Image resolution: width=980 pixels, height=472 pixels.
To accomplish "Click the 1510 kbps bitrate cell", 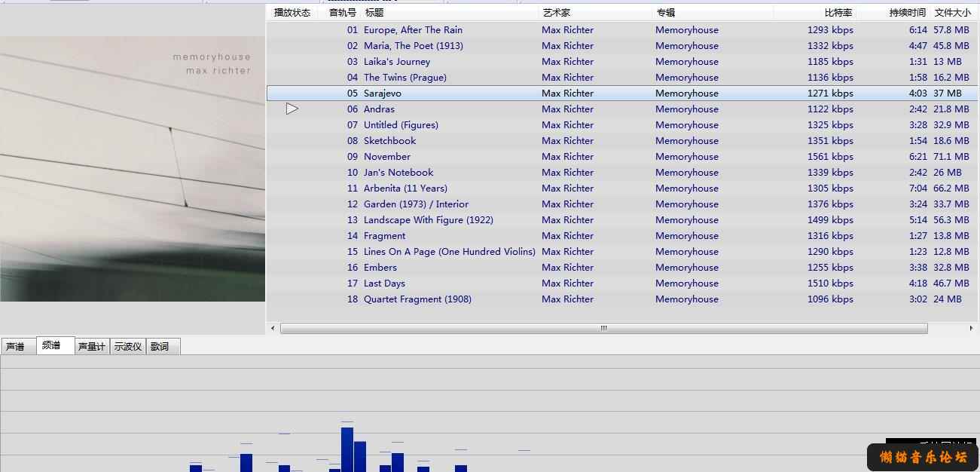I will tap(830, 284).
